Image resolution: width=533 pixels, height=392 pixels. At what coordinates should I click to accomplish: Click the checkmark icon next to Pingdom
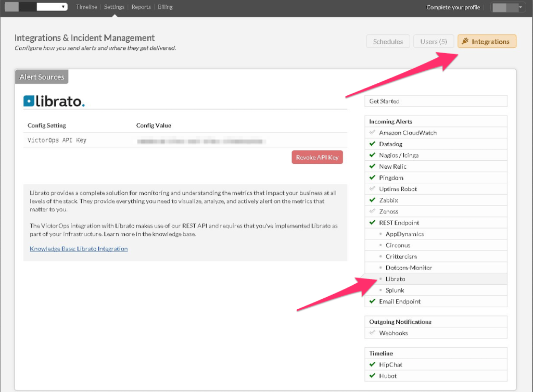pyautogui.click(x=372, y=178)
